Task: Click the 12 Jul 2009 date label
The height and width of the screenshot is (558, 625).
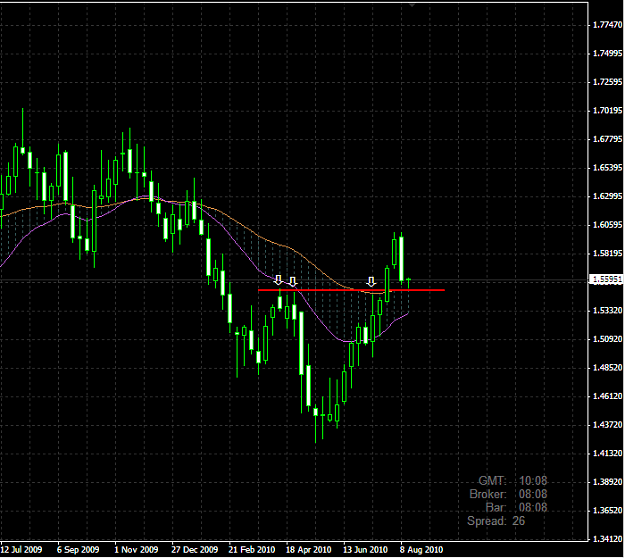Action: (x=22, y=550)
